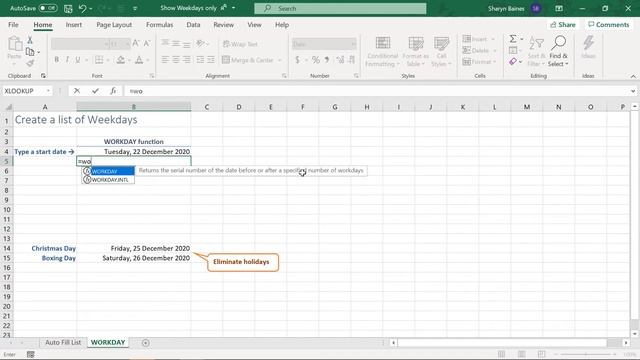The width and height of the screenshot is (640, 360).
Task: Expand the formula bar chevron
Action: coord(633,91)
